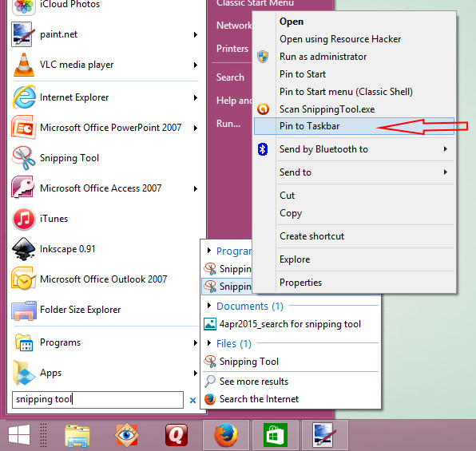Open Internet Explorer via its icon
The image size is (476, 451).
(24, 97)
